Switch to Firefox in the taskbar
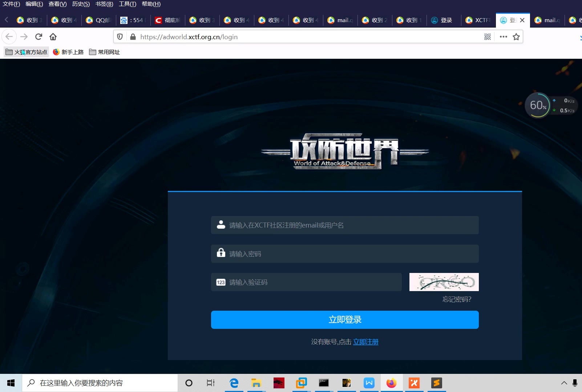 tap(391, 383)
